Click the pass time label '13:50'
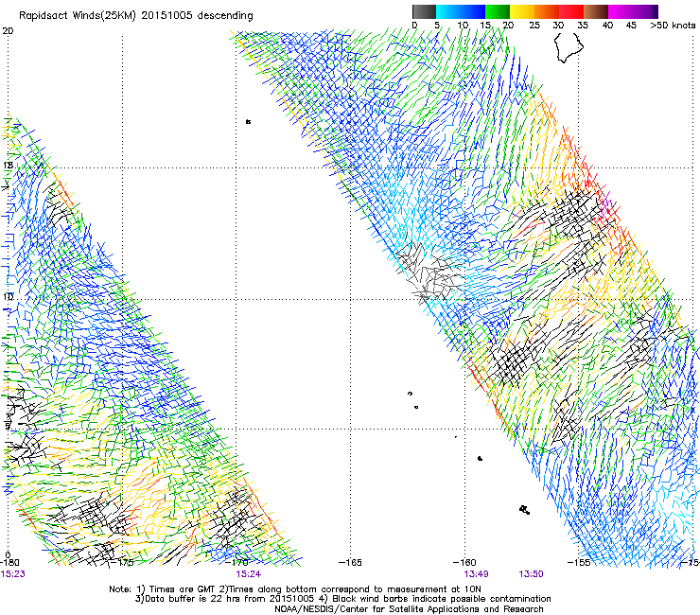700x615 pixels. [x=531, y=574]
